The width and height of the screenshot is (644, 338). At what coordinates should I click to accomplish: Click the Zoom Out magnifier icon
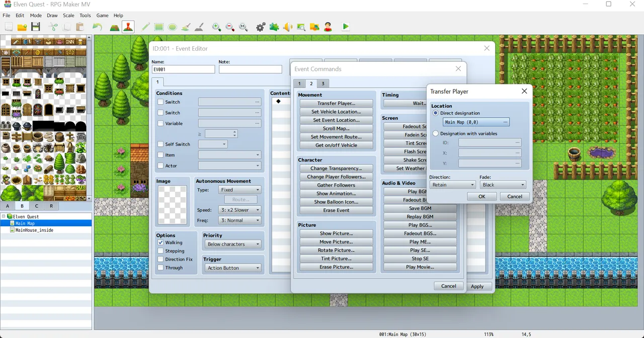click(230, 27)
